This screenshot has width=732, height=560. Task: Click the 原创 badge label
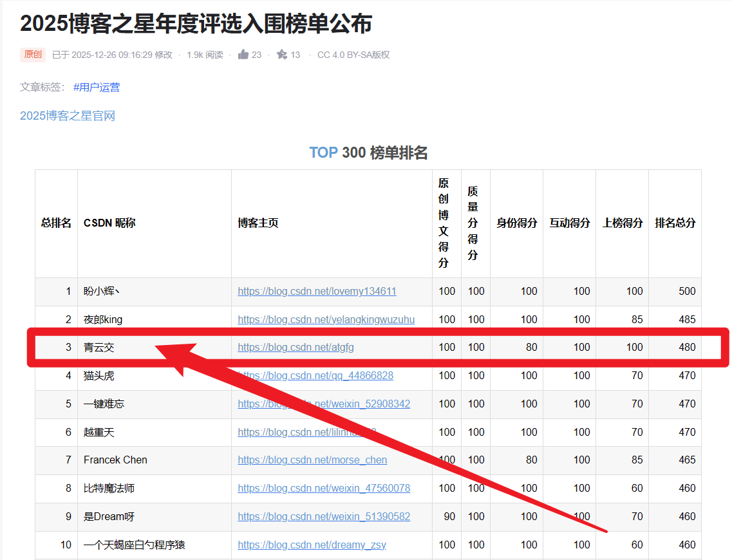pos(33,55)
